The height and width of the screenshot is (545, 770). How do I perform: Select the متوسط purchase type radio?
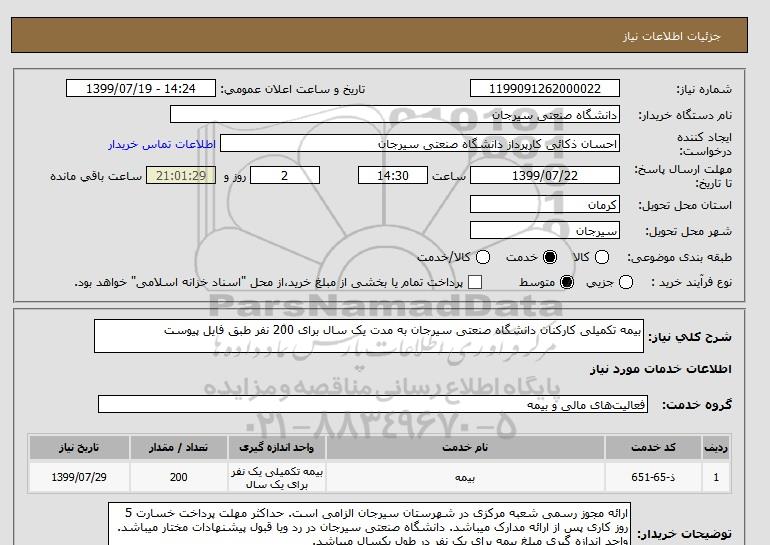[567, 282]
